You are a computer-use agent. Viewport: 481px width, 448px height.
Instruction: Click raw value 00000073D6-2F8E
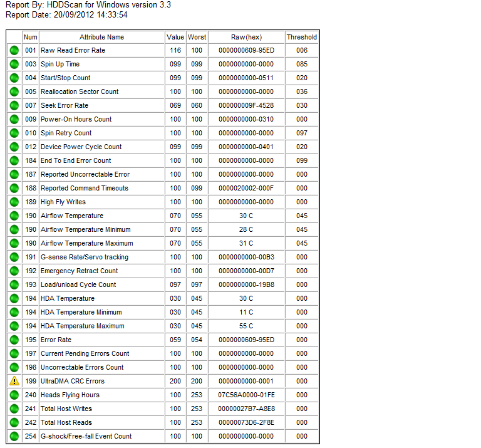(246, 422)
